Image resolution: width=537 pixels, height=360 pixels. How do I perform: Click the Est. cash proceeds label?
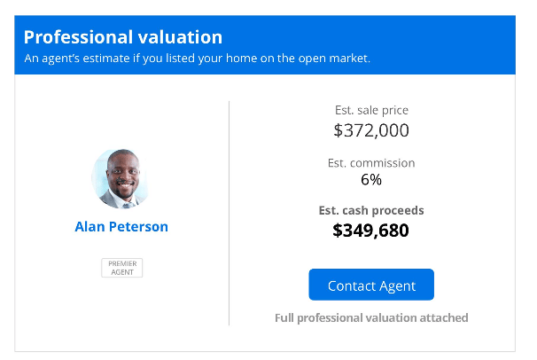click(371, 210)
